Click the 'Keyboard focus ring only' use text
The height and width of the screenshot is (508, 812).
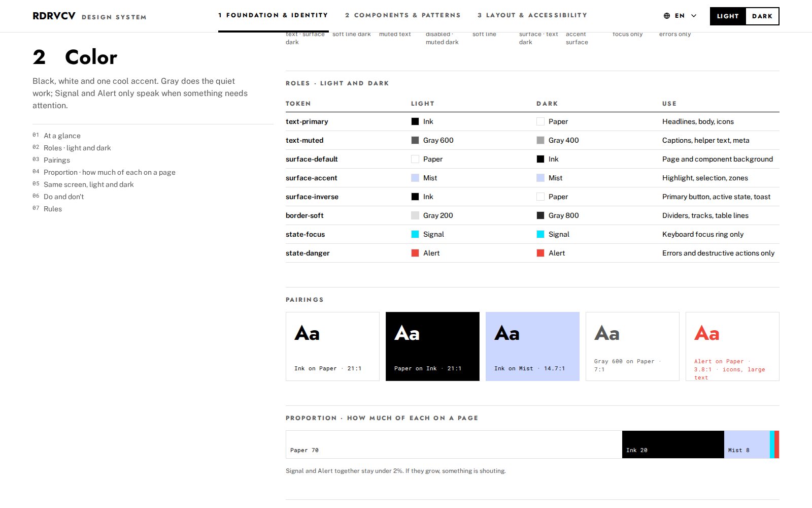[703, 234]
